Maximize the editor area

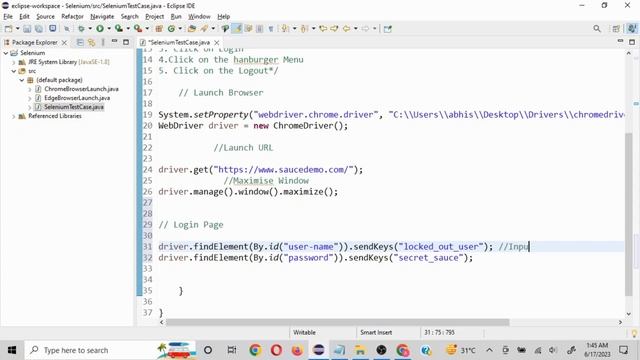click(x=632, y=42)
